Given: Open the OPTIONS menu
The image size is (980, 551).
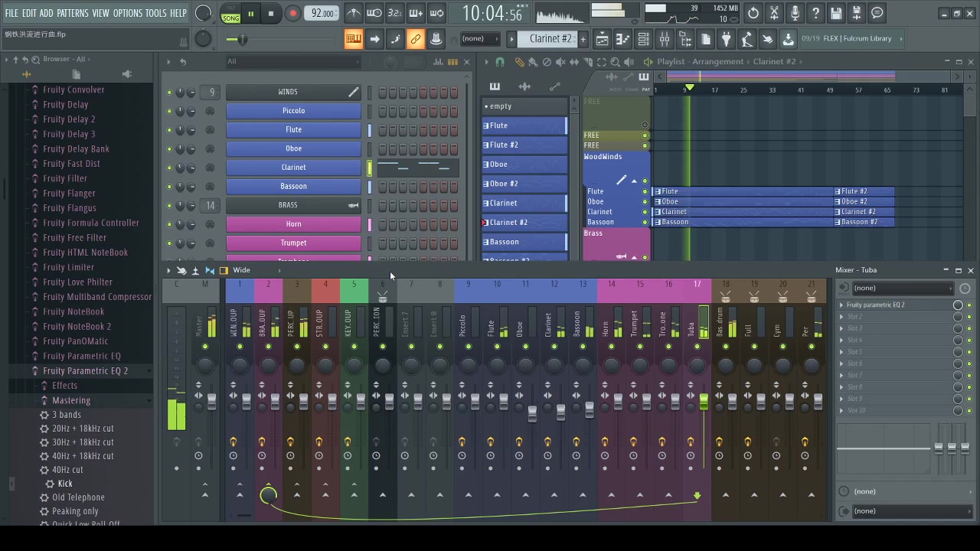Looking at the screenshot, I should pyautogui.click(x=128, y=13).
